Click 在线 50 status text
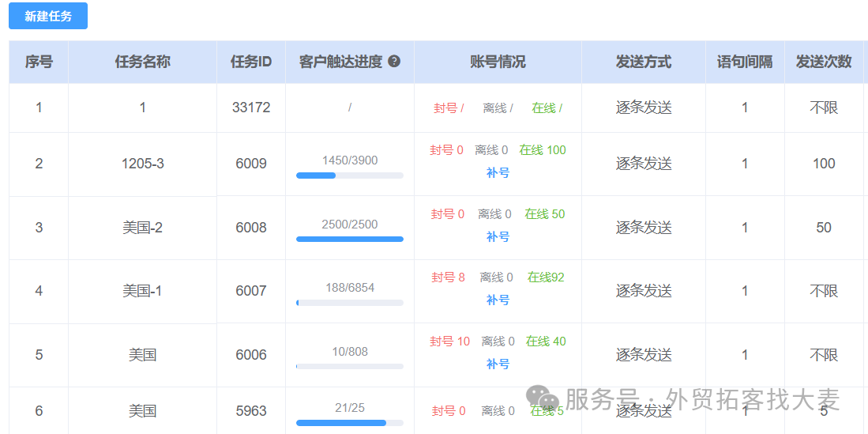Viewport: 868px width, 434px height. (545, 214)
